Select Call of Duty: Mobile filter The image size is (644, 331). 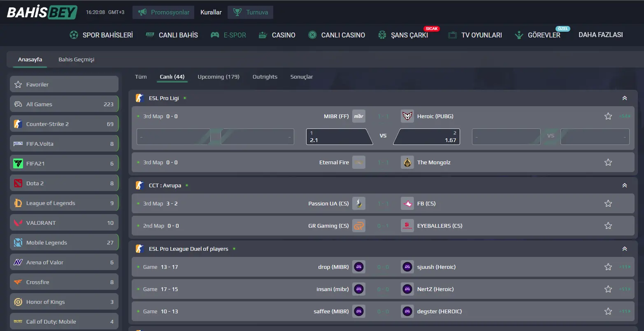[x=64, y=321]
